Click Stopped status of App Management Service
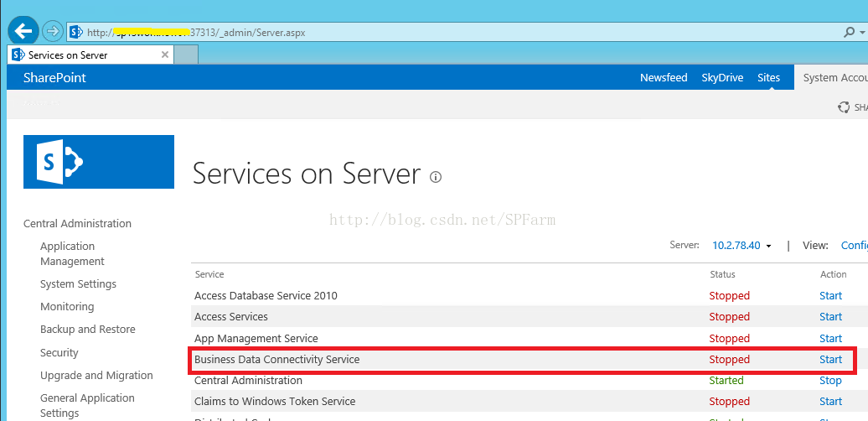 (x=729, y=339)
